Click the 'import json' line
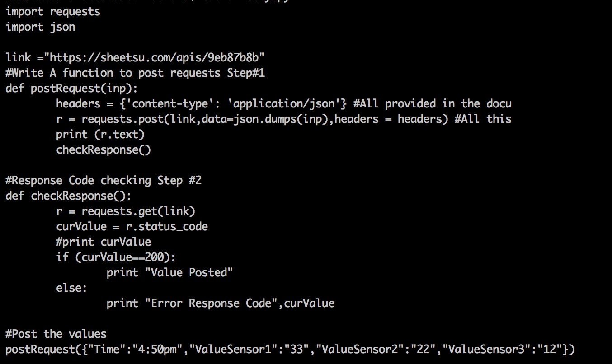 click(40, 27)
